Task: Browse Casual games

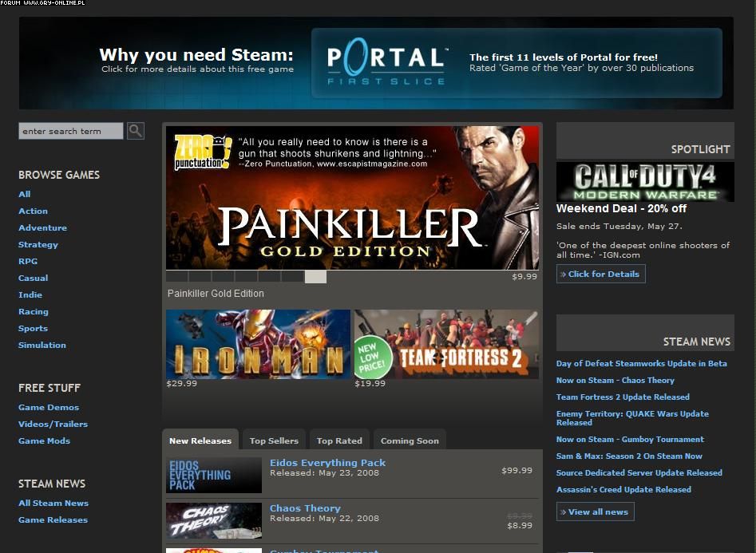Action: [x=34, y=278]
